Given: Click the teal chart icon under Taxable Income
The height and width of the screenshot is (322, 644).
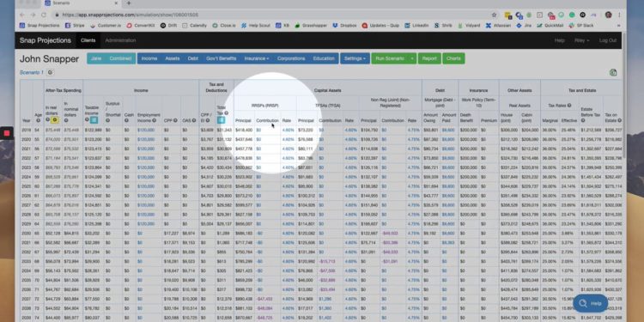Looking at the screenshot, I should click(x=94, y=120).
